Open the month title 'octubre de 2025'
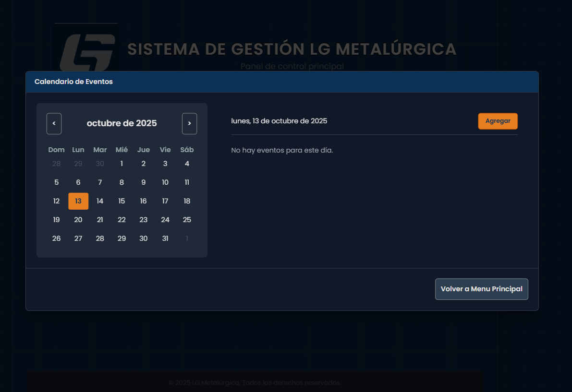The width and height of the screenshot is (572, 392). (122, 123)
